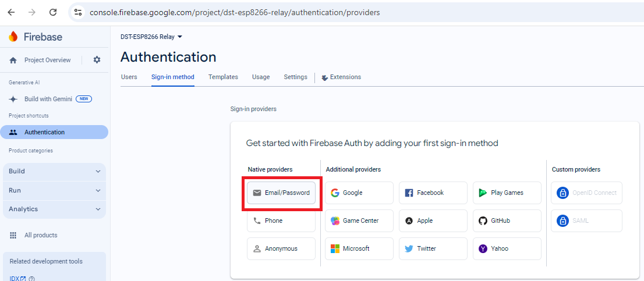Enable the Email/Password provider
This screenshot has height=281, width=644.
pos(281,193)
